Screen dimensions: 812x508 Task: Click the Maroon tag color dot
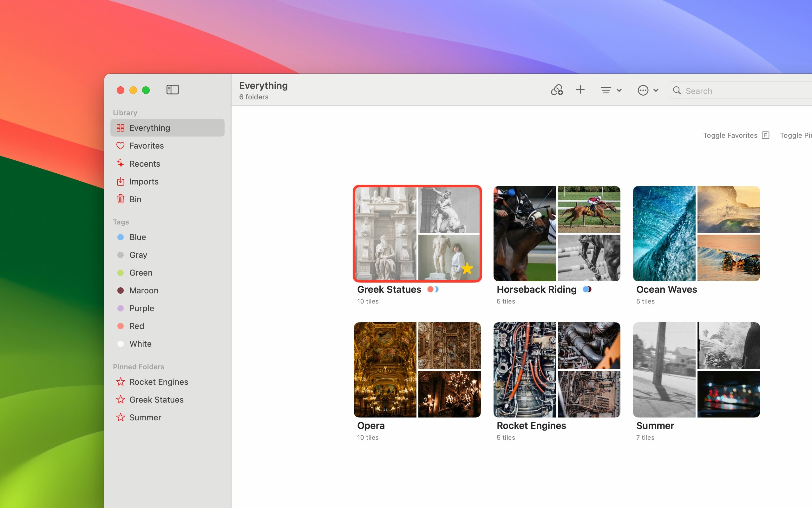click(121, 291)
